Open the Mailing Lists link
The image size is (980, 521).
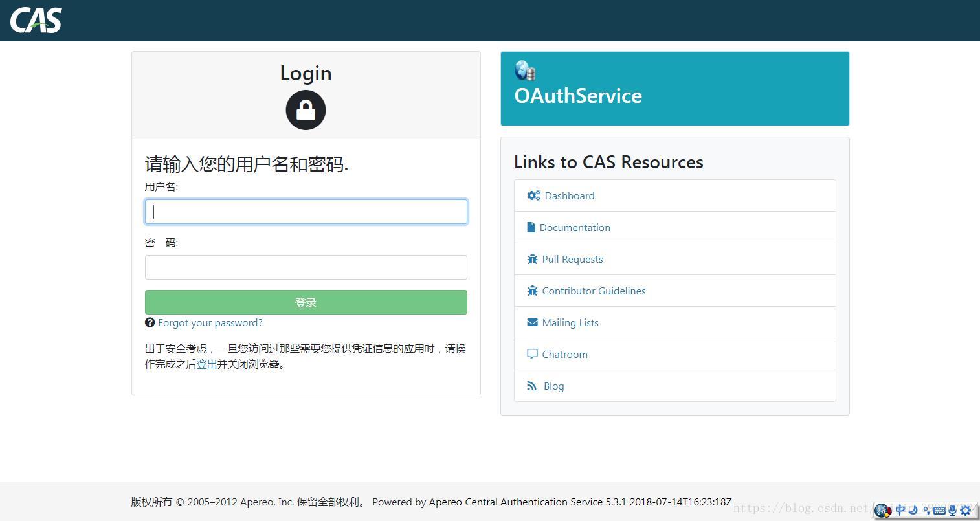click(570, 322)
